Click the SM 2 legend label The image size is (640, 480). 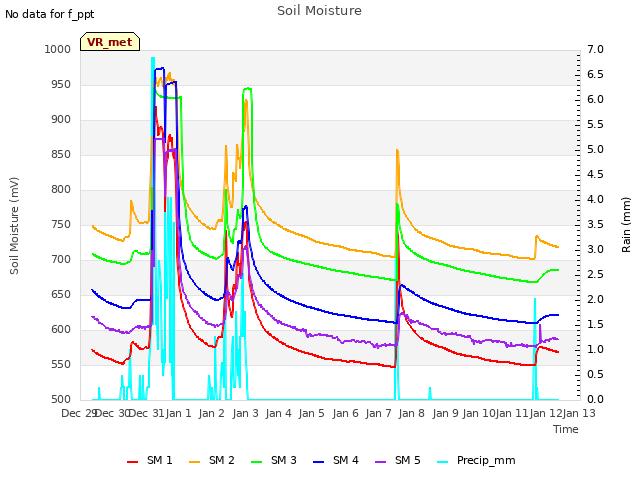tap(222, 460)
